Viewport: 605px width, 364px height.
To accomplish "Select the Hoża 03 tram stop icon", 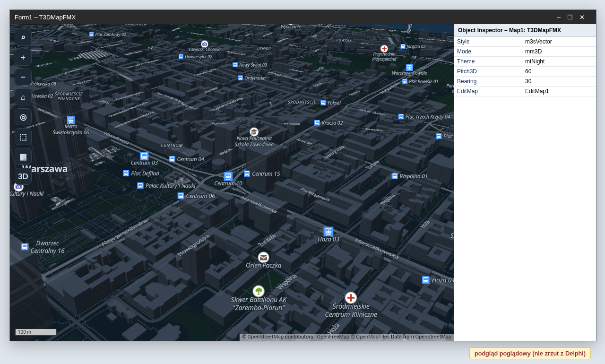I will coord(328,232).
